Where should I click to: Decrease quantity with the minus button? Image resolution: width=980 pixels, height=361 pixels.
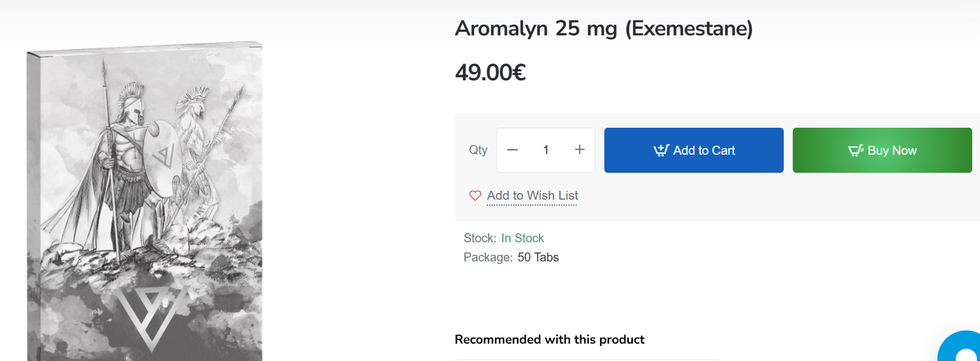pyautogui.click(x=513, y=150)
